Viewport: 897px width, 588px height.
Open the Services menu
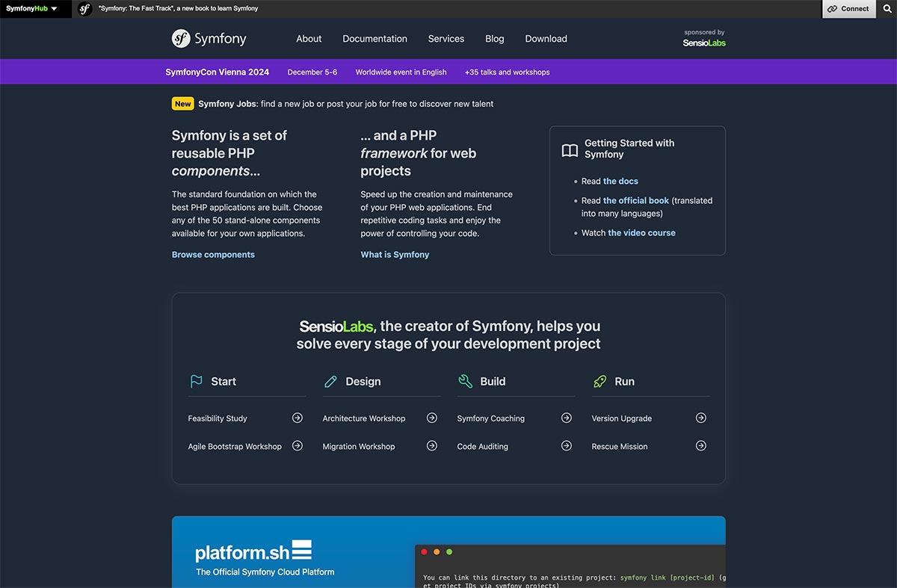(x=446, y=39)
